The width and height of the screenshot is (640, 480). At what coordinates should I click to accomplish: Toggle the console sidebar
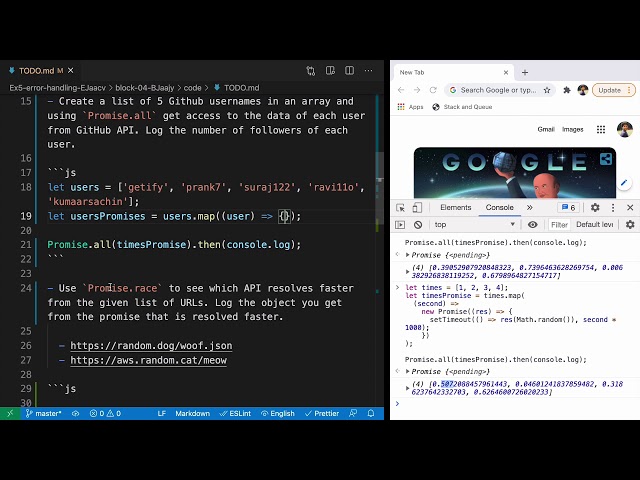[400, 224]
